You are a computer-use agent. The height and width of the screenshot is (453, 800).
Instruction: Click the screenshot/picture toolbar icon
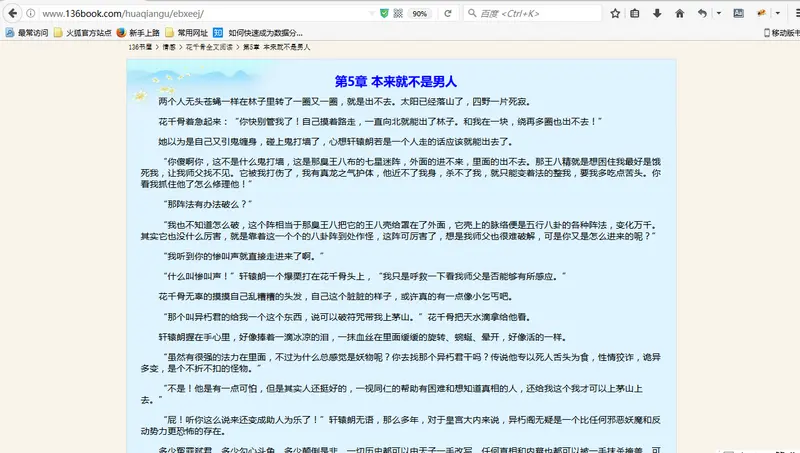pos(738,13)
